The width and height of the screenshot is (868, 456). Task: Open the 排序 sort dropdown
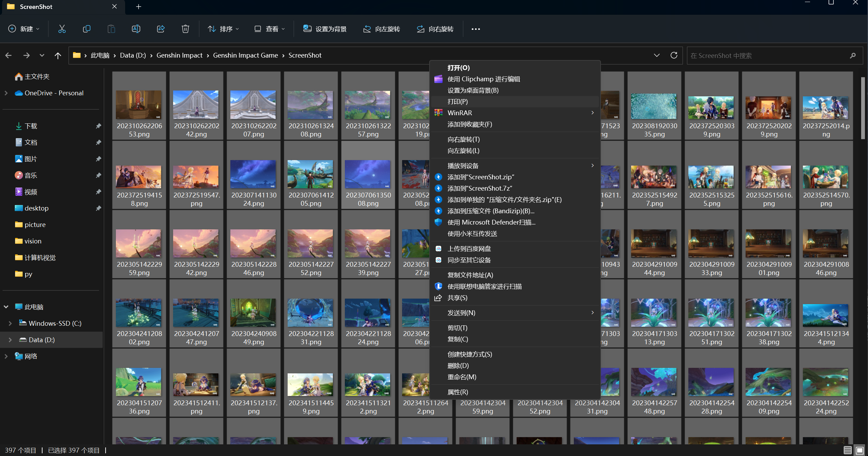[223, 29]
